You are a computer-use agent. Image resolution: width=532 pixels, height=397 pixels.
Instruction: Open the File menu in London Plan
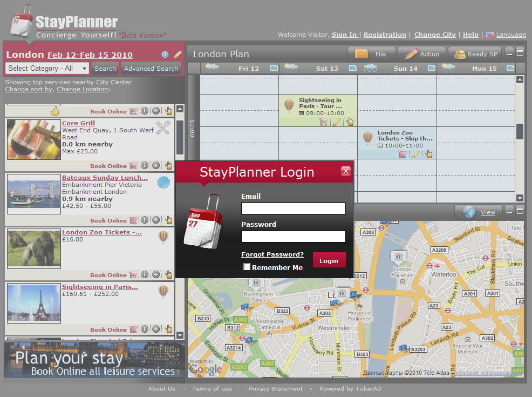(x=372, y=54)
